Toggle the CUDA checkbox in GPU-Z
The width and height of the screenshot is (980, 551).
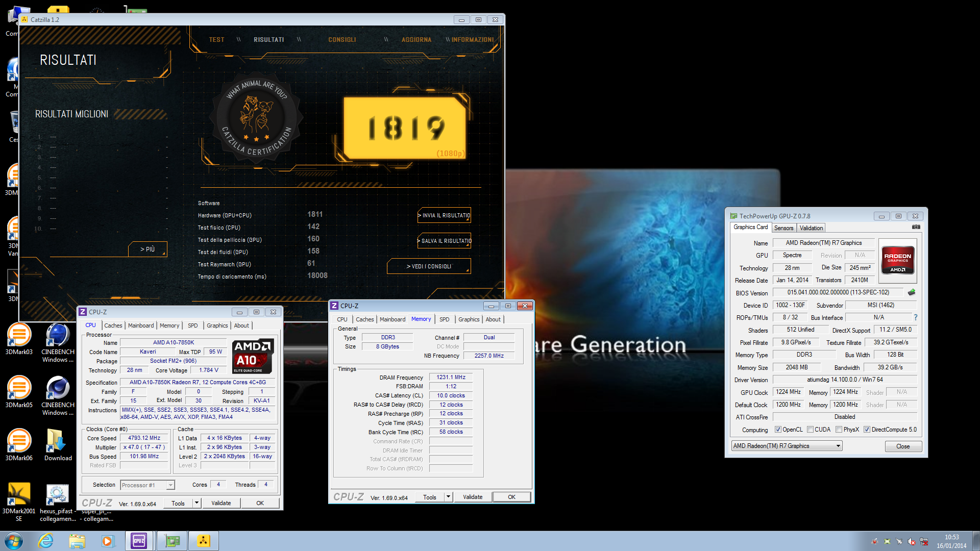point(810,430)
